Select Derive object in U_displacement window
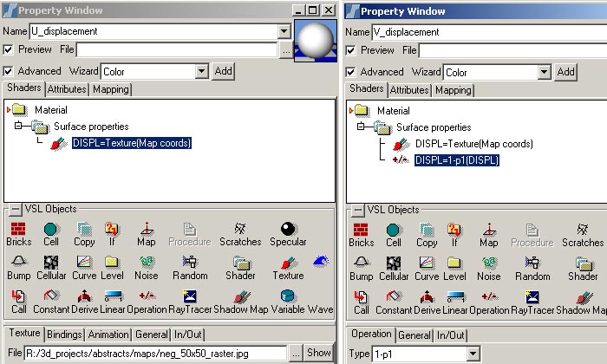 (84, 302)
